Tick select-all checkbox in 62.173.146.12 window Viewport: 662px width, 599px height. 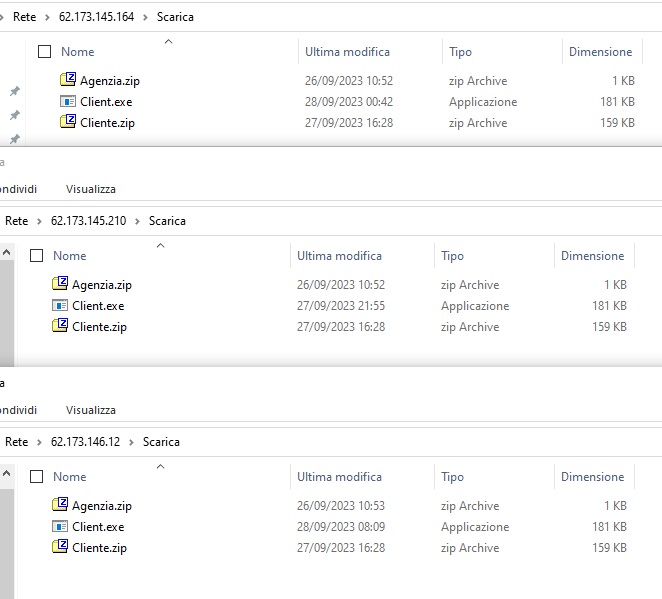[x=36, y=477]
